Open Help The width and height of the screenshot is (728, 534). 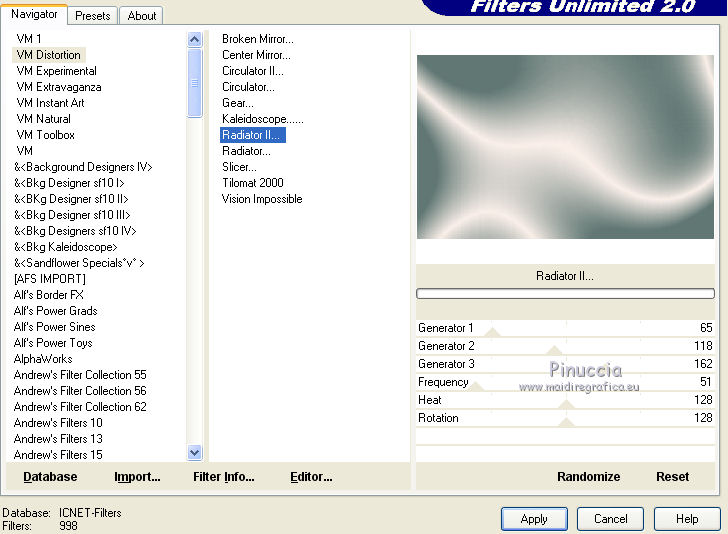pos(687,519)
